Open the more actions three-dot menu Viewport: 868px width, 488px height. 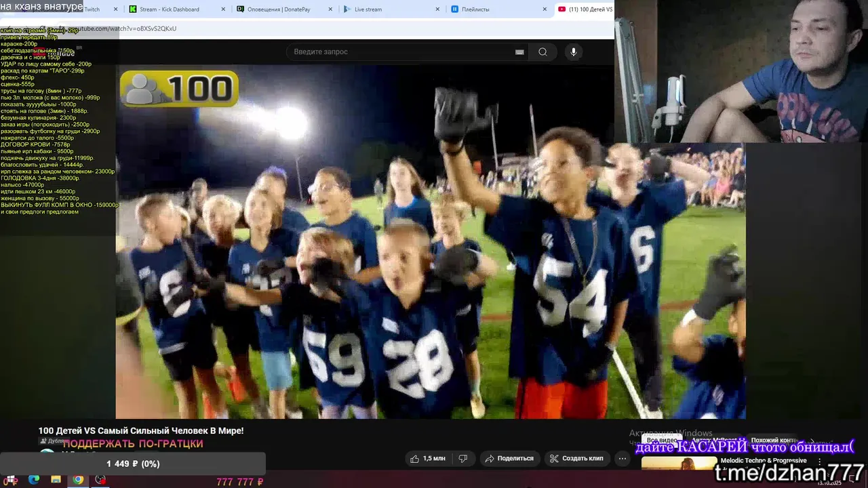(623, 458)
